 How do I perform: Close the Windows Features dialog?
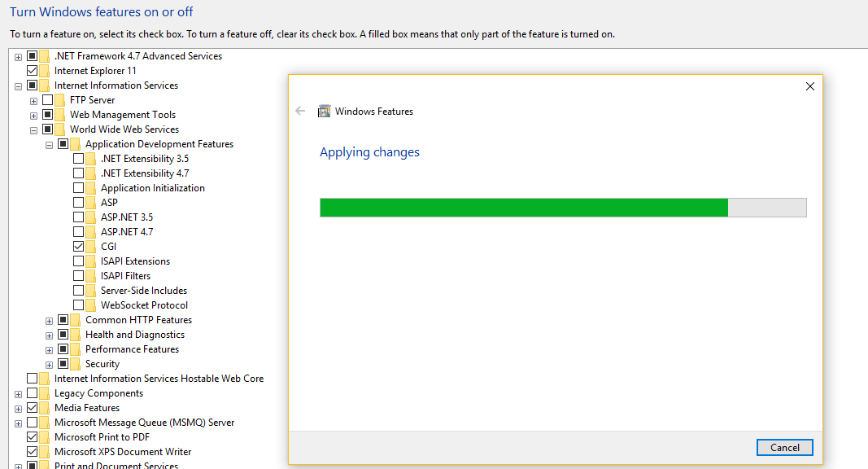[x=809, y=86]
